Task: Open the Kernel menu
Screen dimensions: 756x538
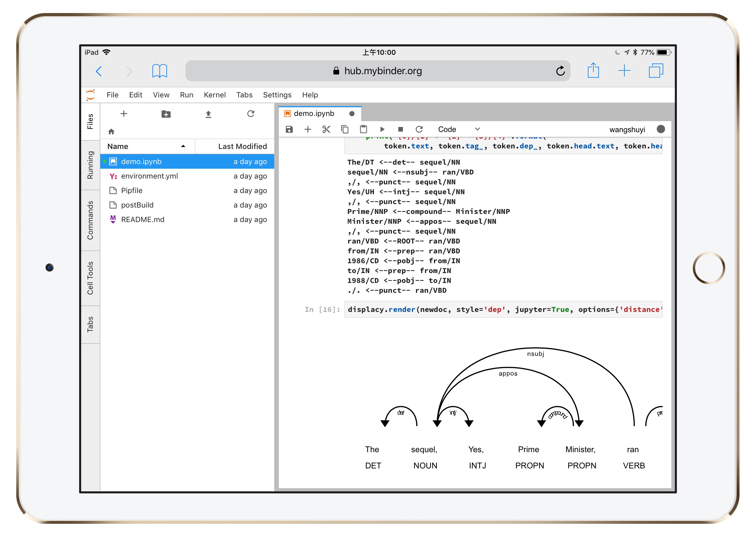Action: [215, 95]
